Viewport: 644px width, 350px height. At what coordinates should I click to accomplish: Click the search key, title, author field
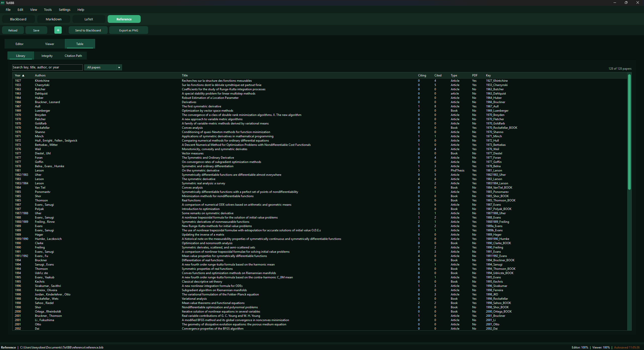coord(48,67)
